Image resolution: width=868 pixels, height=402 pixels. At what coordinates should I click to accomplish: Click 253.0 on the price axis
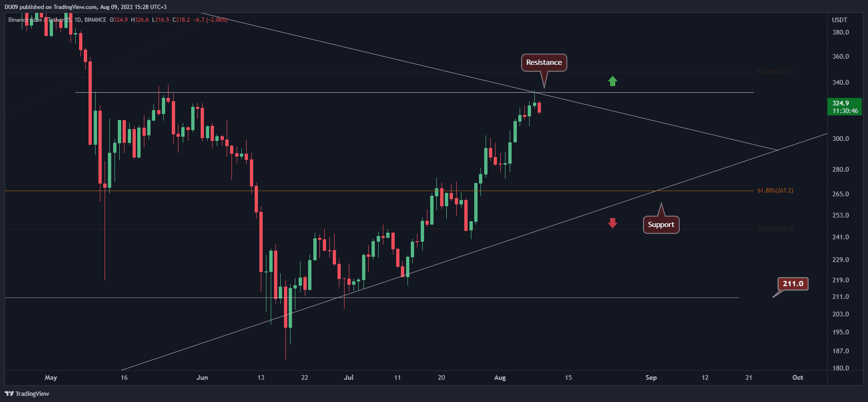841,215
